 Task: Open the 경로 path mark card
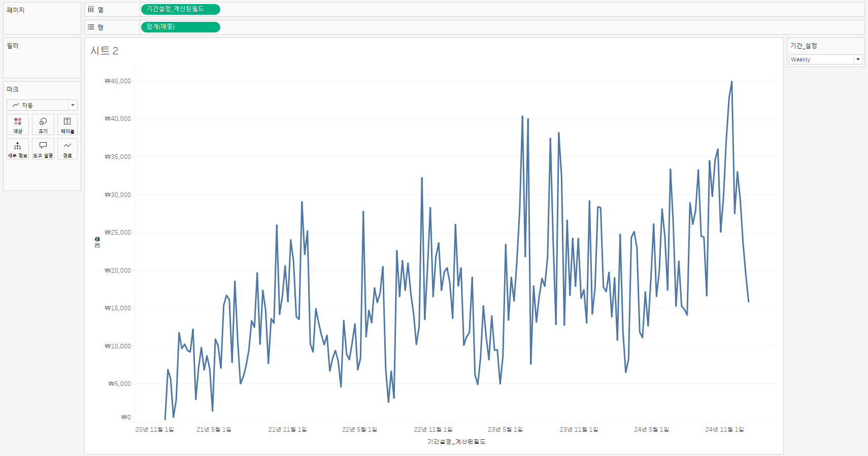[68, 149]
